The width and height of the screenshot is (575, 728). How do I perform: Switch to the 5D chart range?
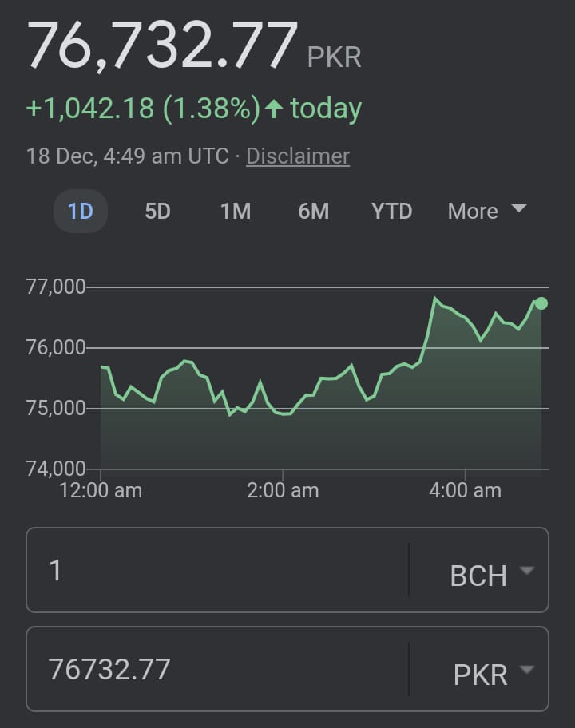[158, 212]
